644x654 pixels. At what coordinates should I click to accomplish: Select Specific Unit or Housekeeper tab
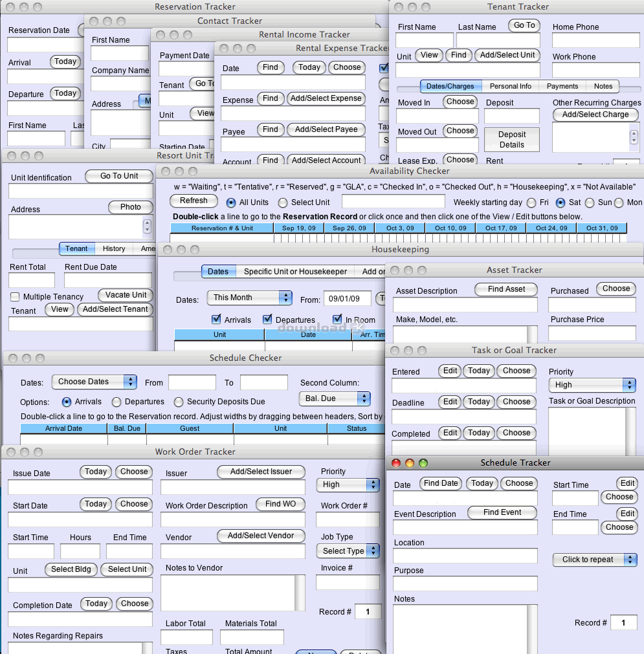pyautogui.click(x=295, y=272)
